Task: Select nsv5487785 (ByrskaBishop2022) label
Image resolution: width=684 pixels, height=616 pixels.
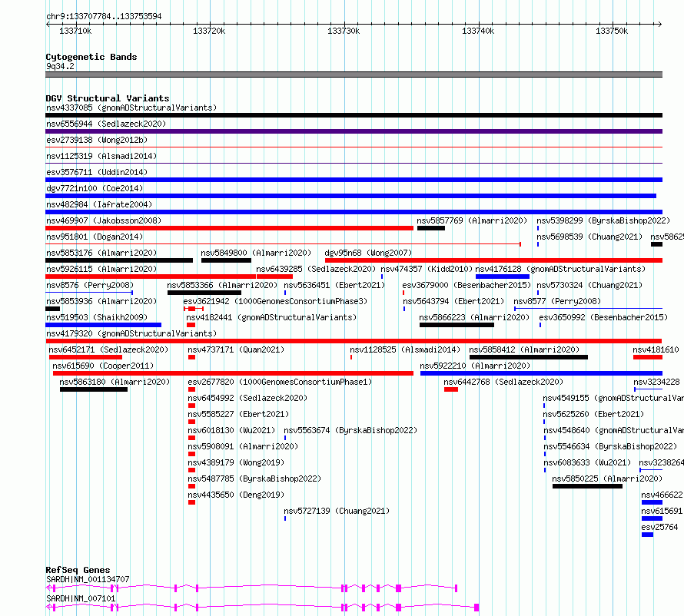Action: tap(254, 479)
